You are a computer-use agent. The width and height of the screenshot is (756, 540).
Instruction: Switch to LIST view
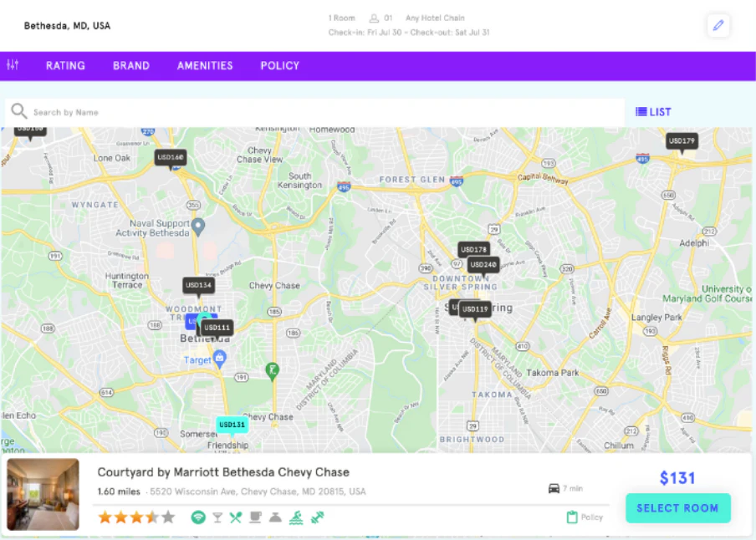point(652,111)
